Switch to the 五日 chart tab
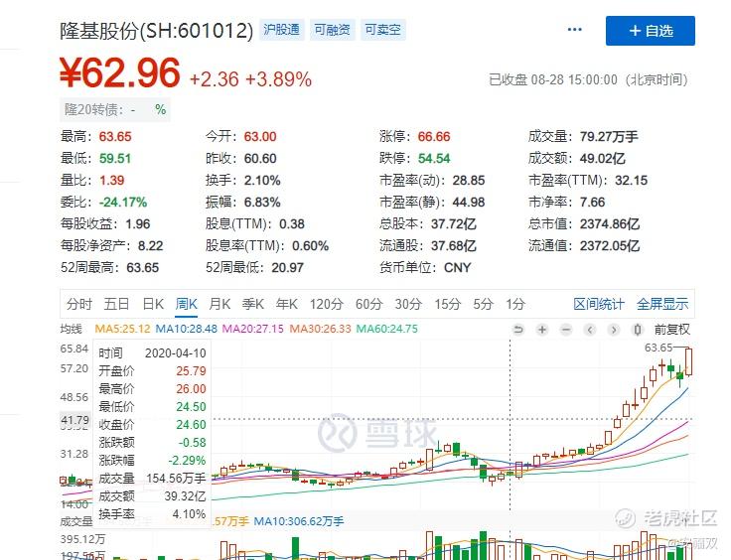 click(116, 304)
